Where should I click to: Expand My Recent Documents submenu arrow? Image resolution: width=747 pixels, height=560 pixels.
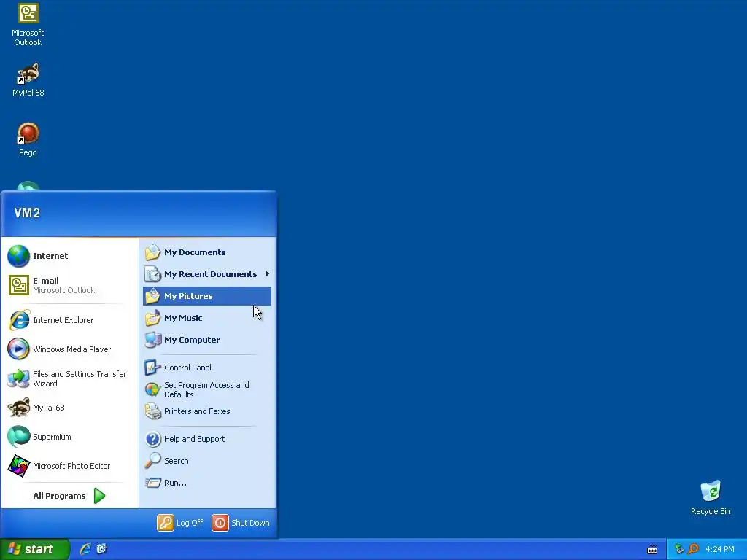(268, 274)
